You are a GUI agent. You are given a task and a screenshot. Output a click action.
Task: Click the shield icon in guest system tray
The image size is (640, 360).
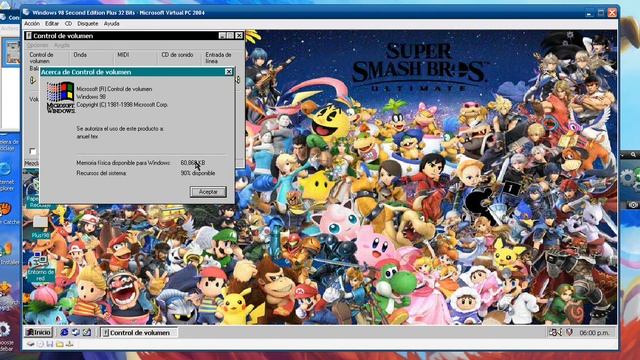(x=569, y=333)
